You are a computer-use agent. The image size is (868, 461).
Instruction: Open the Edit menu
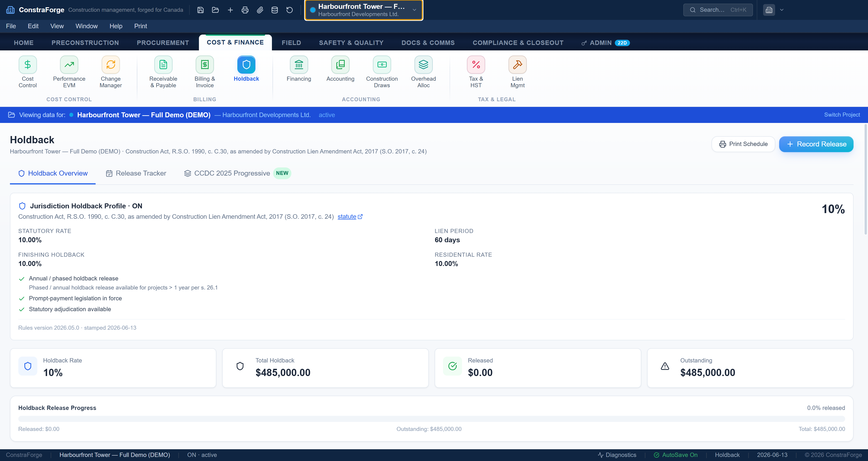coord(33,26)
